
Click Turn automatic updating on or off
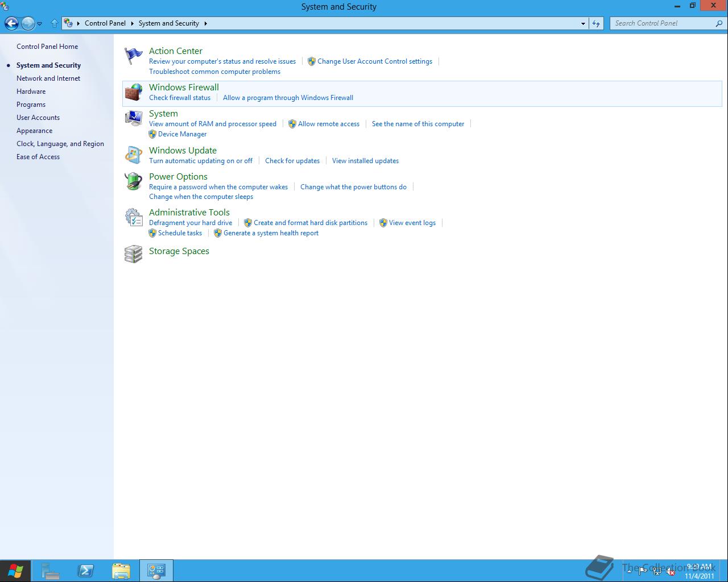click(x=201, y=161)
